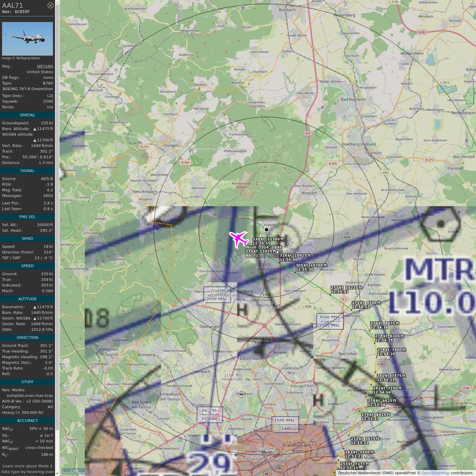The height and width of the screenshot is (476, 476).
Task: Click the airfield icon east of Dorn-Assenheim
Action: coord(466,140)
